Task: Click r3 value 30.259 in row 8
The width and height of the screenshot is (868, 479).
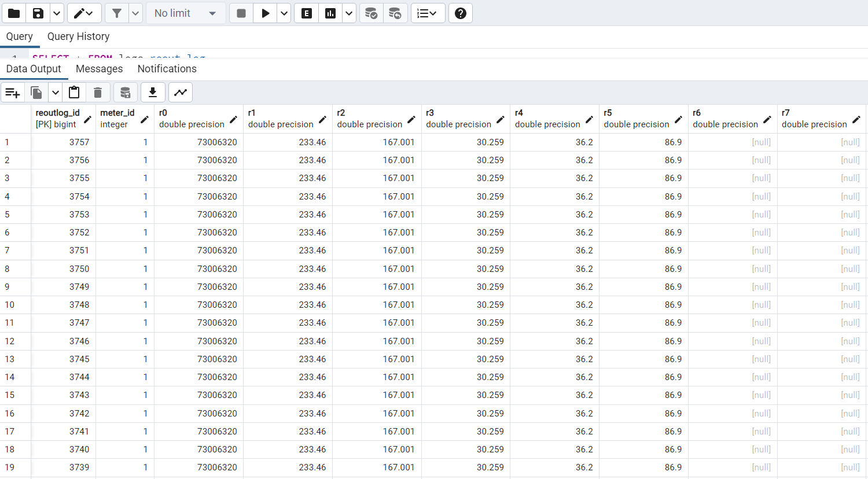Action: [x=466, y=269]
